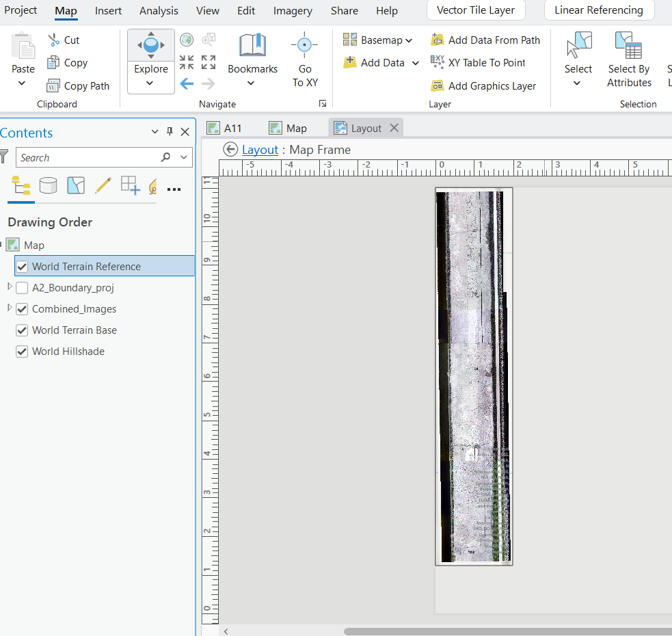Close the Layout view tab

[x=394, y=128]
